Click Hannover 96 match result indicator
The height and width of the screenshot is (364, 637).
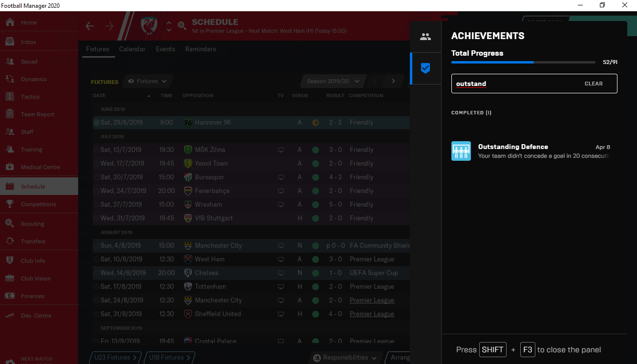(316, 123)
